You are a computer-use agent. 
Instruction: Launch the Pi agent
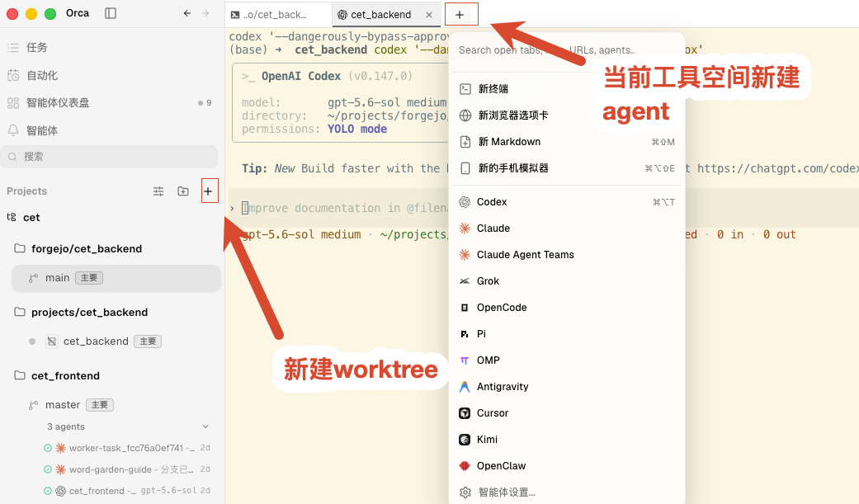[567, 333]
